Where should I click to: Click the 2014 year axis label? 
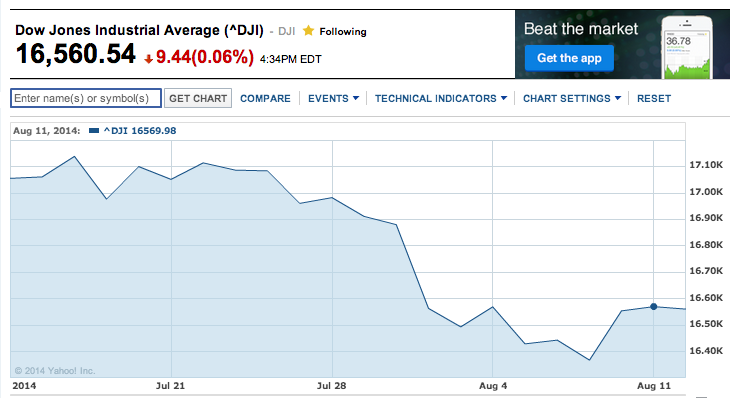tap(24, 386)
